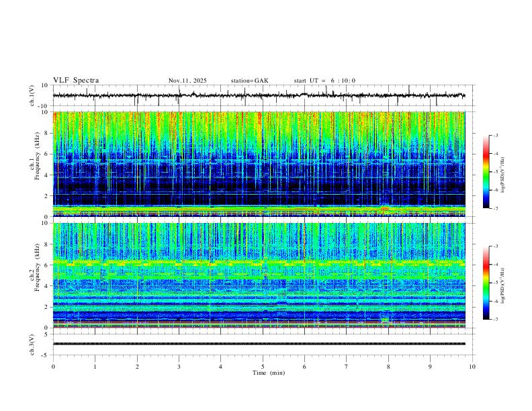Click the "station=GAK" label

click(x=249, y=81)
